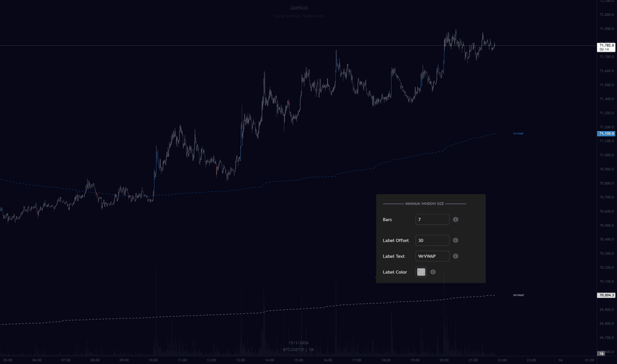617x364 pixels.
Task: Click the info icon beside Label Offset
Action: click(456, 241)
